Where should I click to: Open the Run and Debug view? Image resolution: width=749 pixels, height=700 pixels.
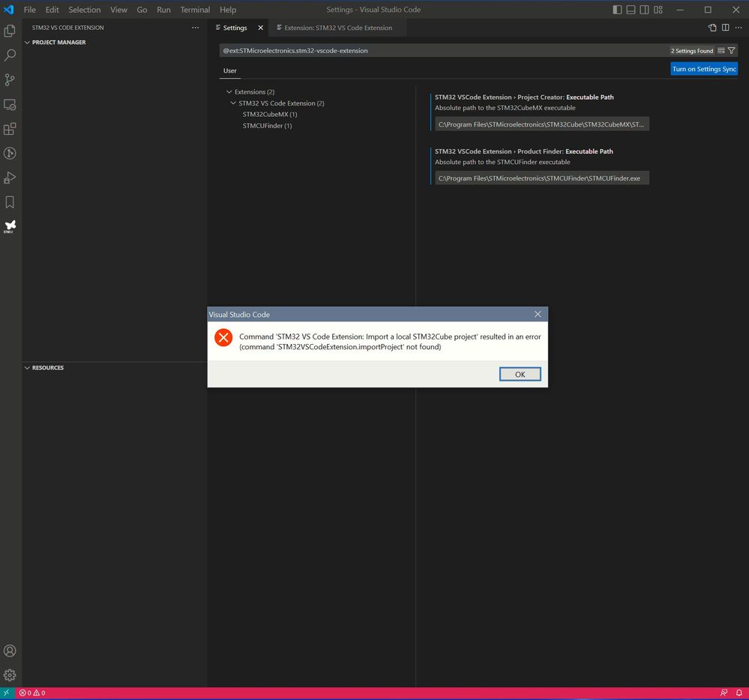coord(10,178)
